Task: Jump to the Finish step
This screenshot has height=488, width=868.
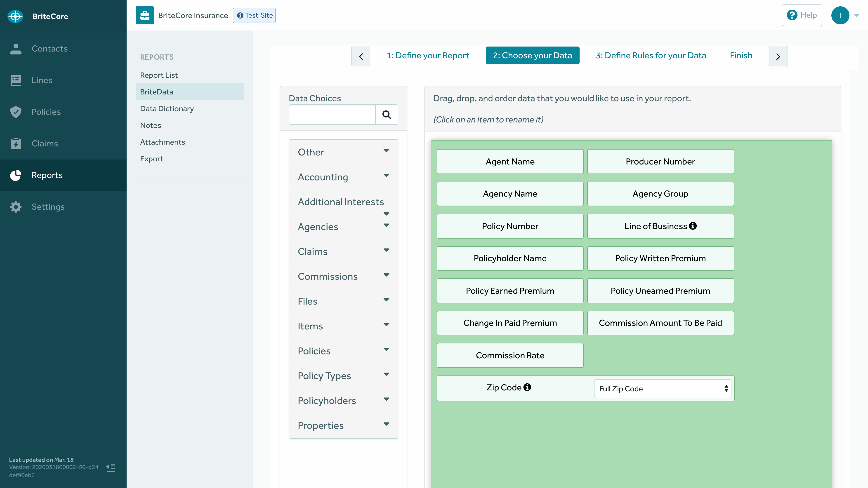Action: 741,56
